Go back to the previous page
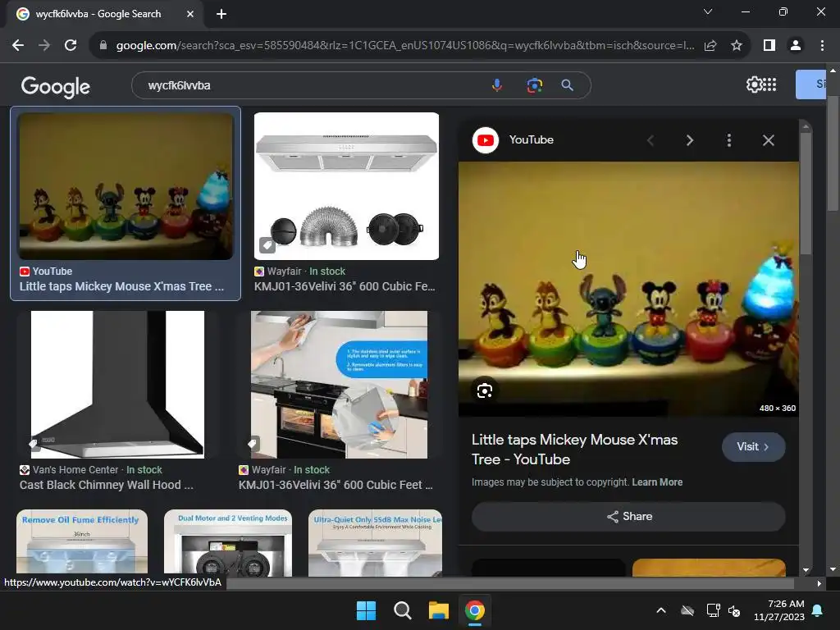Viewport: 840px width, 630px height. pos(18,46)
